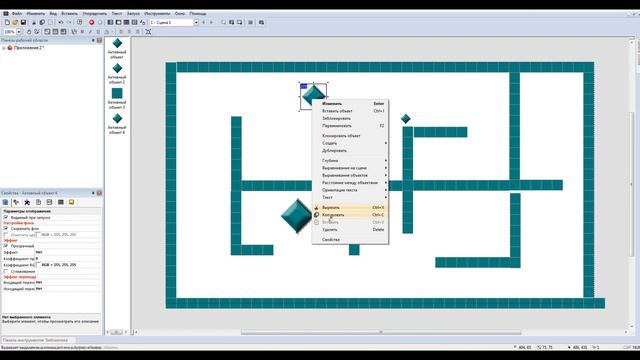Open the Storyboard editor icon
Image resolution: width=640 pixels, height=360 pixels.
pos(110,22)
